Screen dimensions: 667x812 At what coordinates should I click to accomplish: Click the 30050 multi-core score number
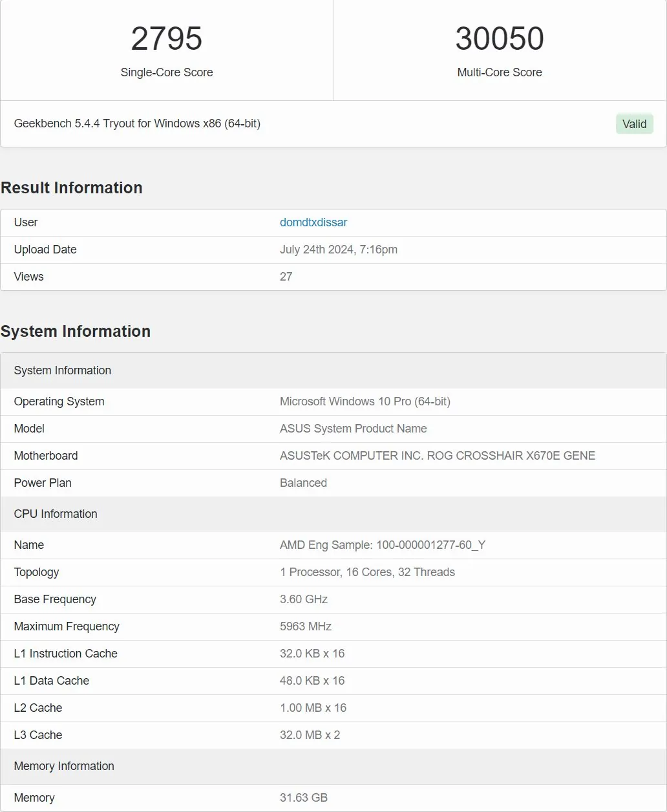[499, 39]
